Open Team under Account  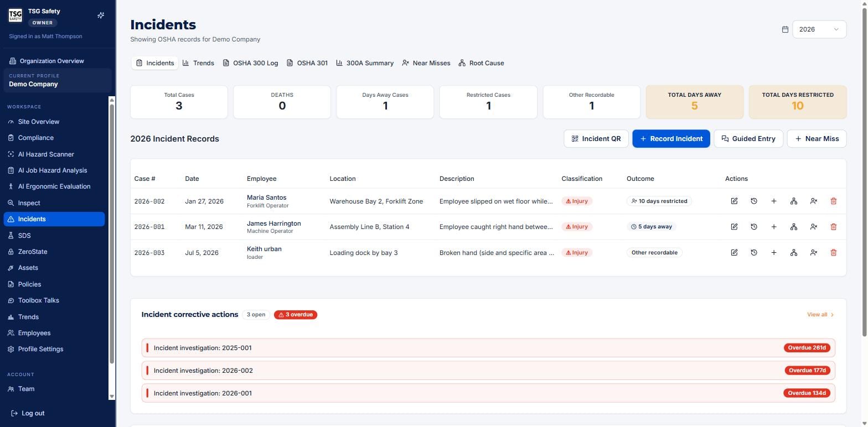tap(54, 389)
